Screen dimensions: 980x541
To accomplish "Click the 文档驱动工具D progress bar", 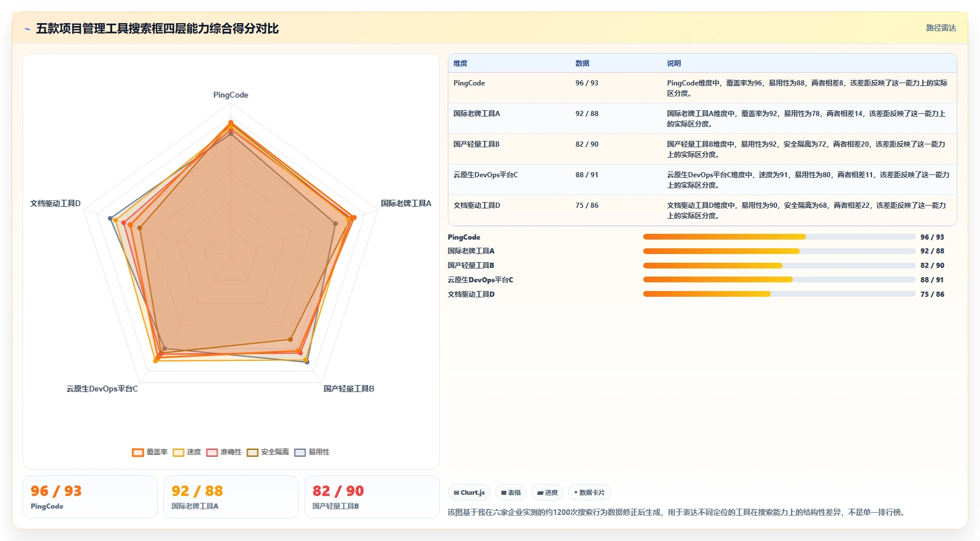I will (779, 294).
